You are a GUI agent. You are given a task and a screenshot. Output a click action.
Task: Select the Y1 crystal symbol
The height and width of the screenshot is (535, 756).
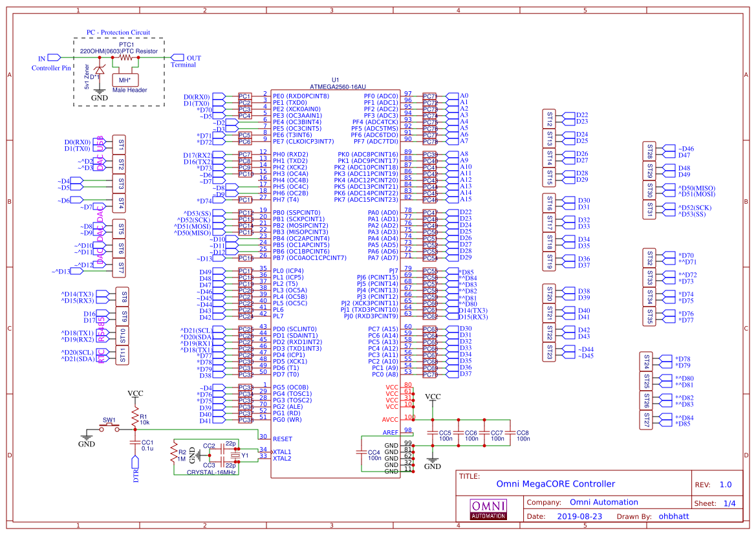point(236,455)
